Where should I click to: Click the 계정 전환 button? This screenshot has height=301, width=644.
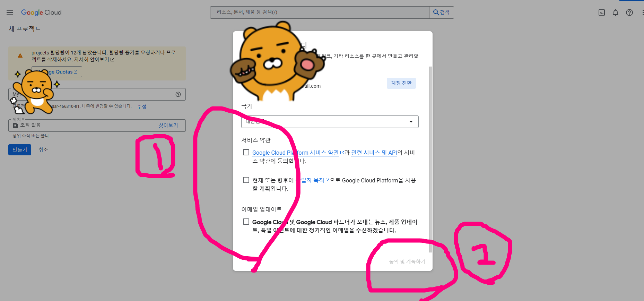tap(401, 83)
